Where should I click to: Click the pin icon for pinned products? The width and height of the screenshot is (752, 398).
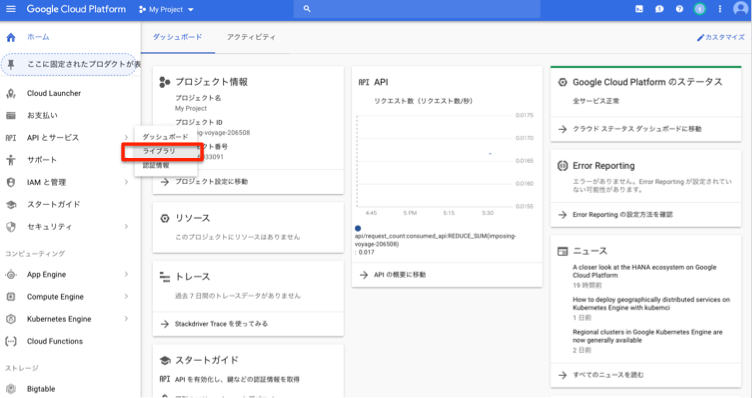(11, 64)
